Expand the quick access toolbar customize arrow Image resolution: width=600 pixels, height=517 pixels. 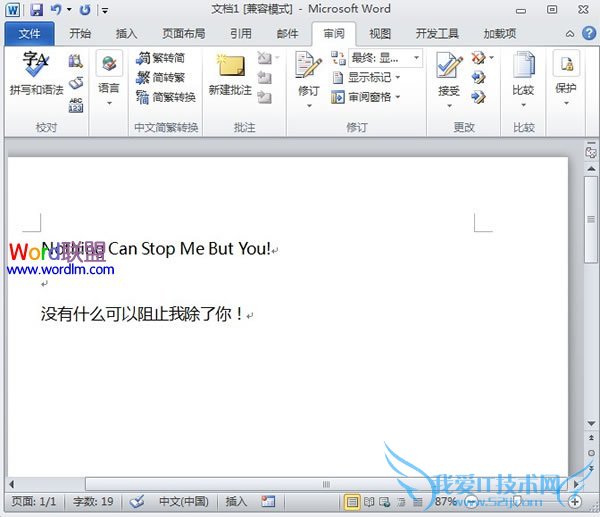[x=104, y=10]
